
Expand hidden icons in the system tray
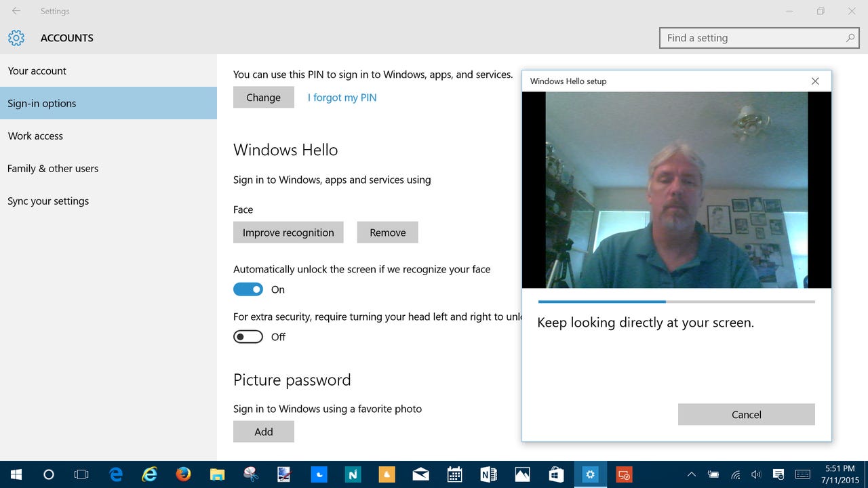691,474
